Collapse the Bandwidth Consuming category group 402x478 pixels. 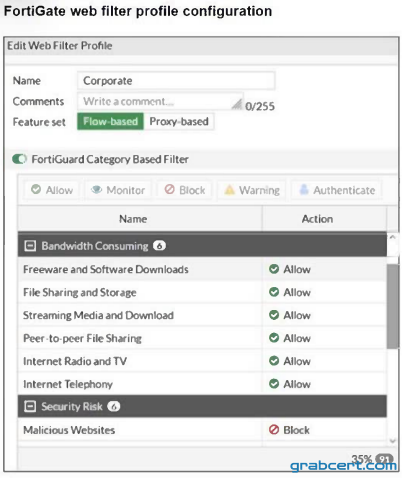click(30, 246)
